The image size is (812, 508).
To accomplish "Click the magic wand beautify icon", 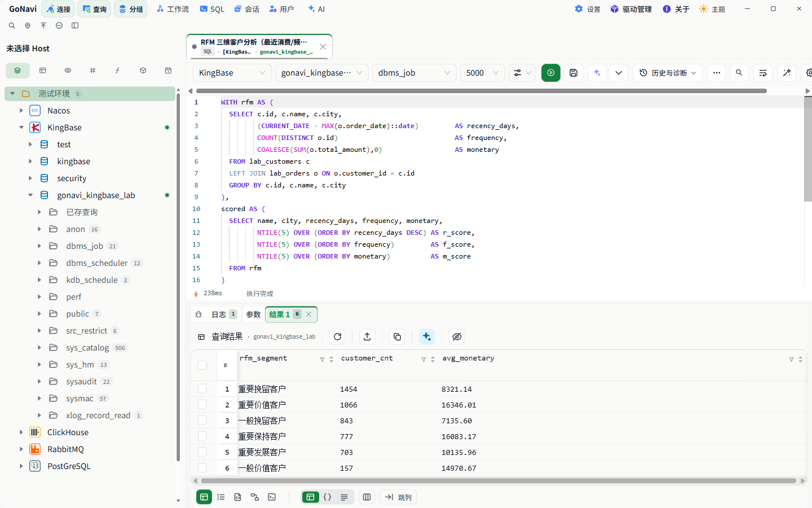I will pos(787,73).
